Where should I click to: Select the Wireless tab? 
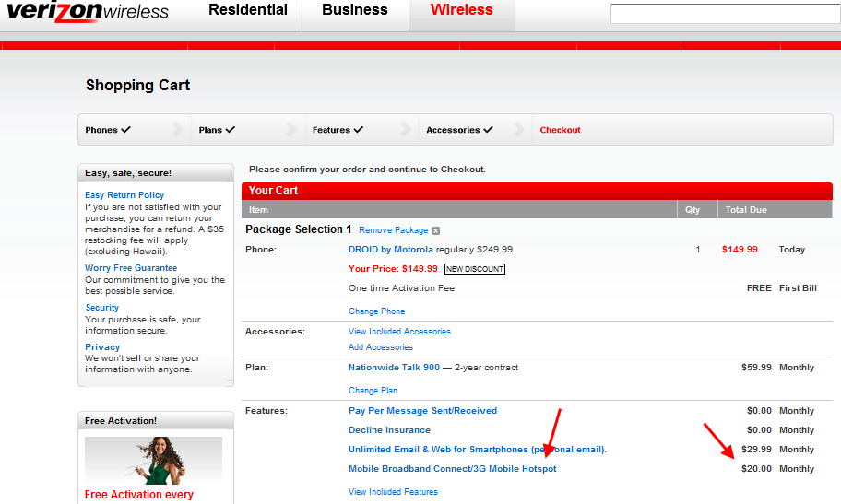462,11
